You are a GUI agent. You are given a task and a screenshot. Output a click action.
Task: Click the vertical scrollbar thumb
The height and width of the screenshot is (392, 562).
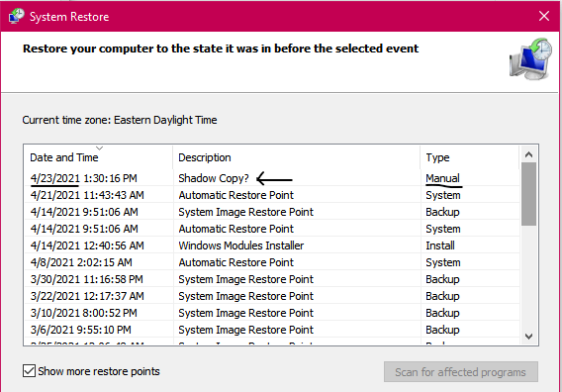point(528,194)
